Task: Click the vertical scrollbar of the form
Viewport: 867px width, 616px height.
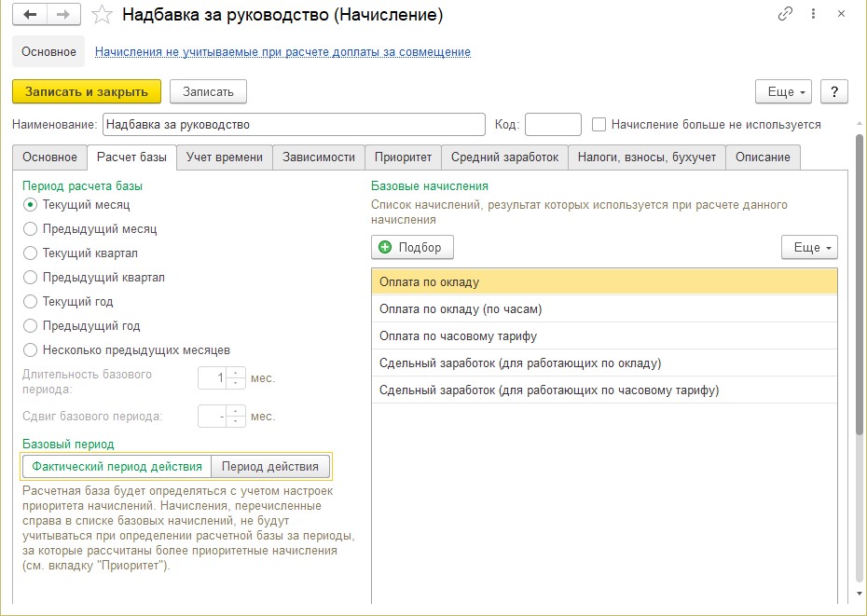Action: tap(860, 283)
